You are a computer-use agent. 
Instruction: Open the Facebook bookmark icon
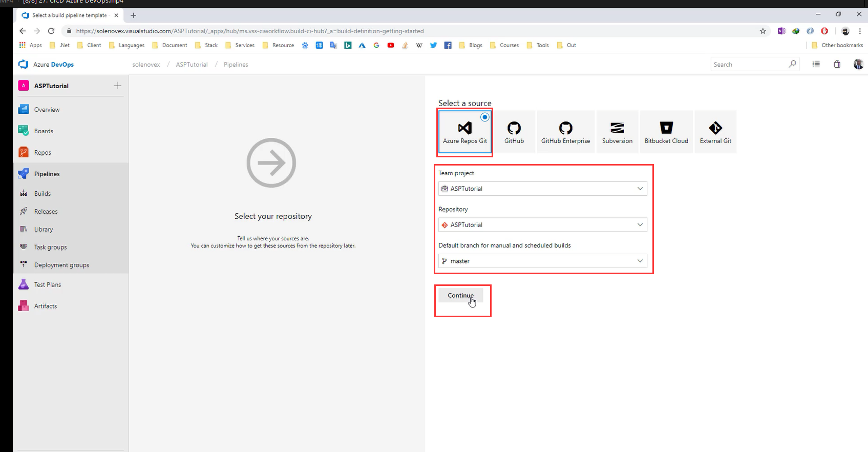(x=448, y=45)
